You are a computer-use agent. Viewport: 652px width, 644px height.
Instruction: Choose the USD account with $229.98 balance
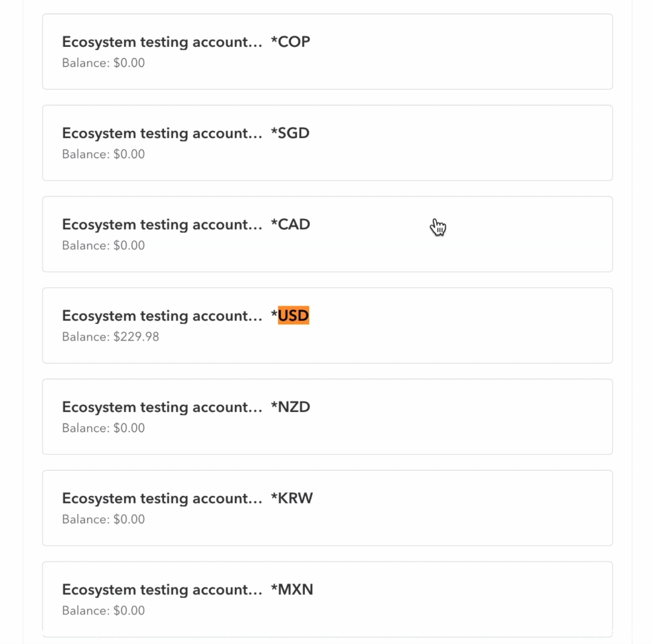[327, 325]
